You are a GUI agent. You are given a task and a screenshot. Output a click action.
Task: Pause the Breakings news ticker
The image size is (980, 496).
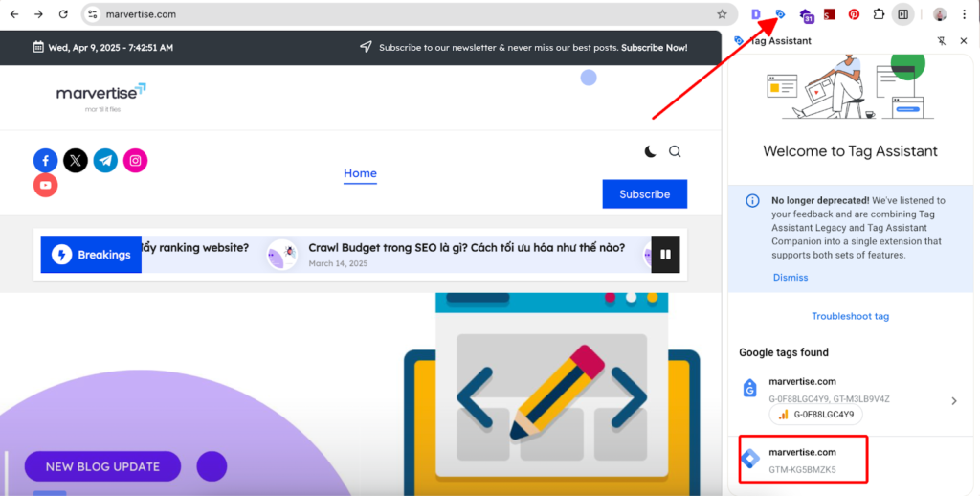click(x=666, y=255)
